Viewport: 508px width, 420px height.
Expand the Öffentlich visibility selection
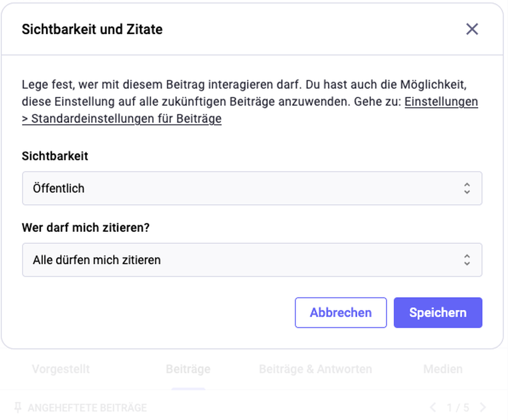pos(252,188)
